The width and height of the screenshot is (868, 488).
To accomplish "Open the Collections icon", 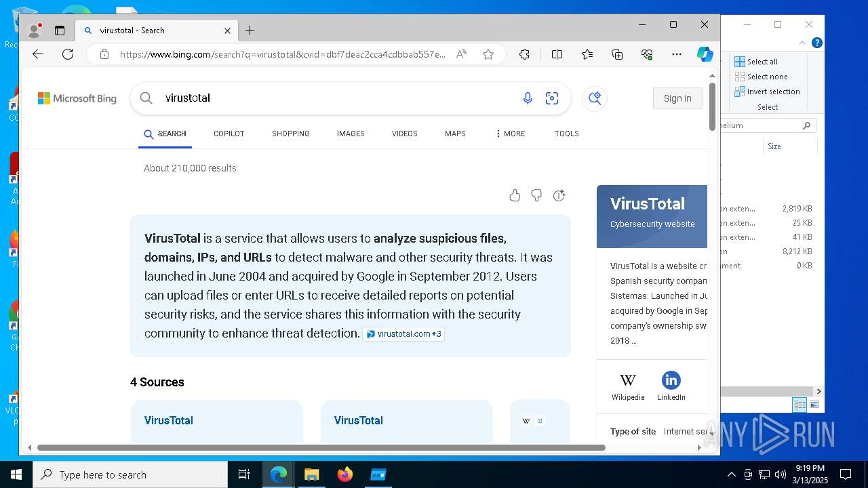I will coord(617,54).
